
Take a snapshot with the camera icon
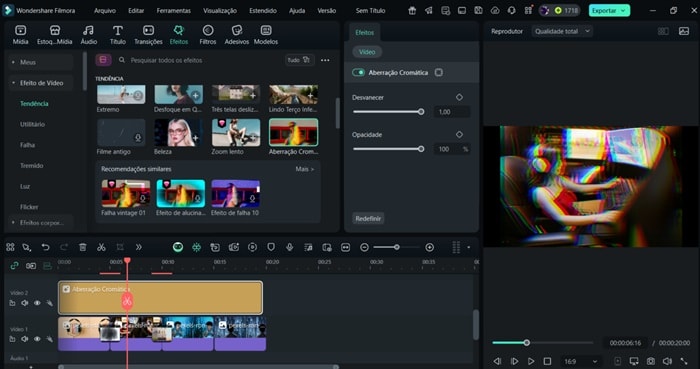tap(651, 361)
